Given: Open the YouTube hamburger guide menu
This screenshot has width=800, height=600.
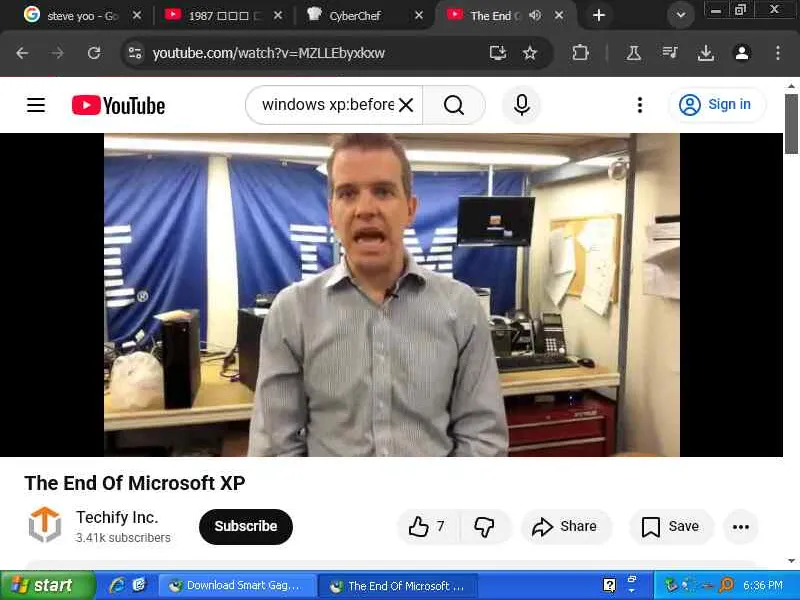Looking at the screenshot, I should point(36,105).
